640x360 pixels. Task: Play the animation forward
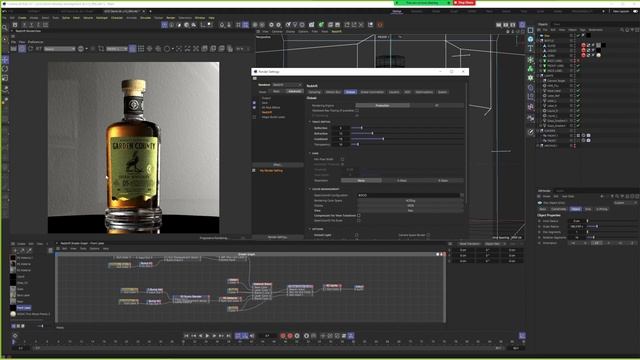click(207, 336)
